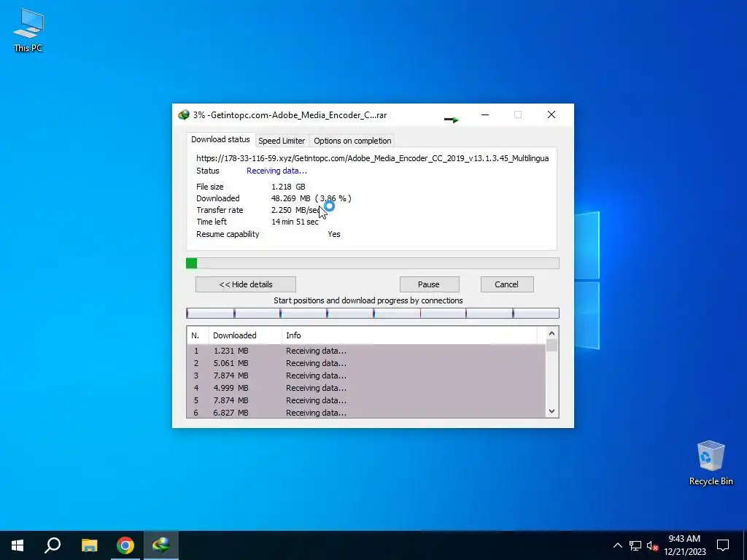Click the IDM icon in the dialog title bar
Viewport: 747px width, 560px height.
coord(183,114)
